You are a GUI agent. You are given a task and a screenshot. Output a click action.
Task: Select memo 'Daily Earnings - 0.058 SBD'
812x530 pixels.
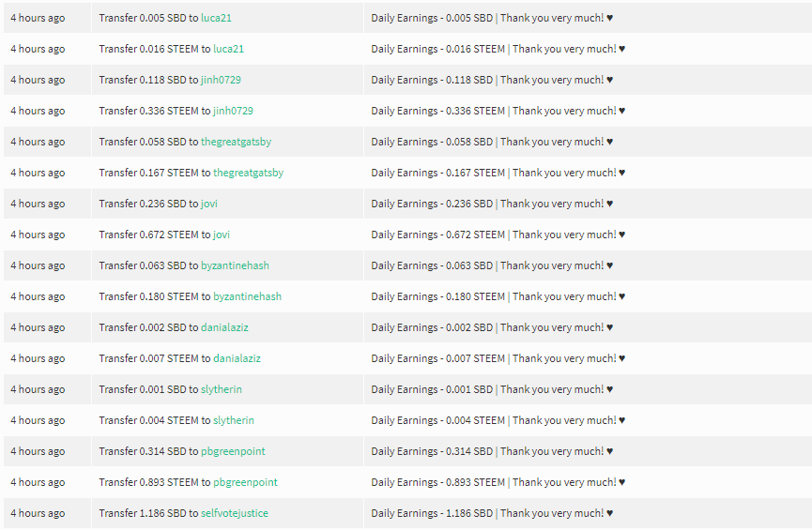pos(432,143)
